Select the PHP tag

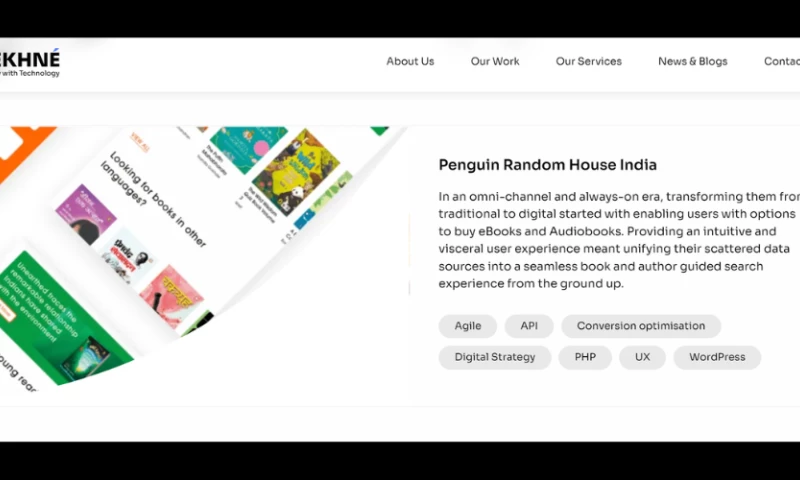coord(585,357)
